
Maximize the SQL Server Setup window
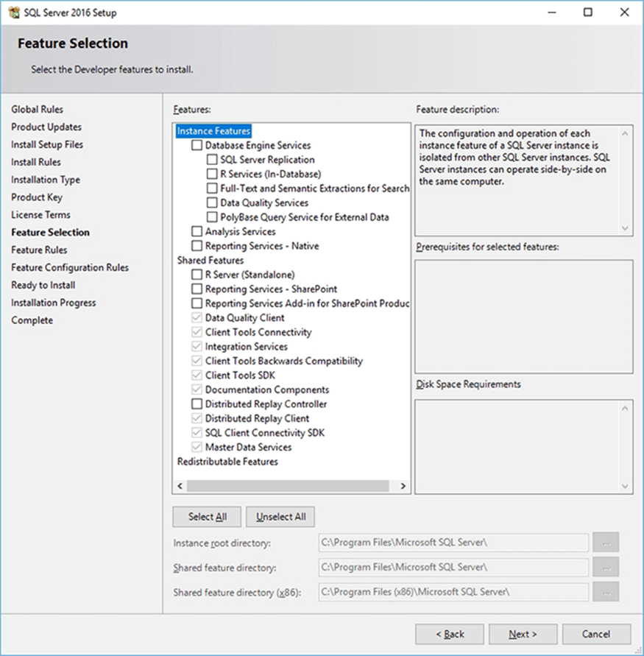pos(588,12)
